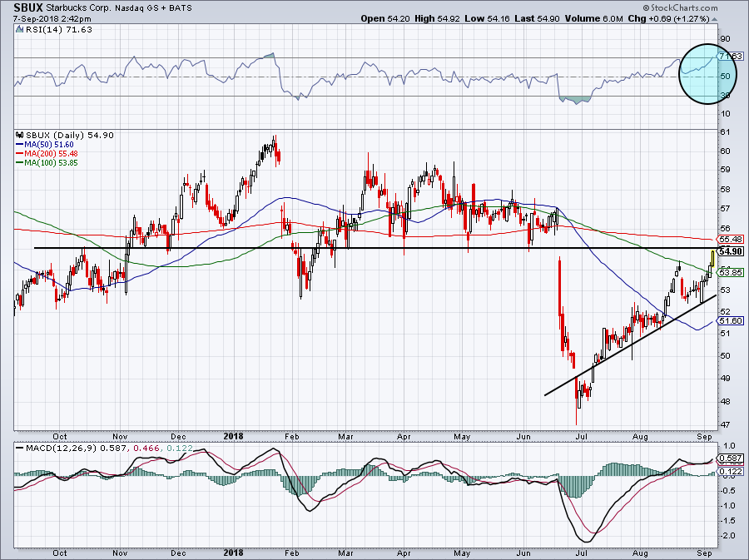Click the green 0.122 value in MACD legend
This screenshot has height=560, width=749.
(x=180, y=448)
